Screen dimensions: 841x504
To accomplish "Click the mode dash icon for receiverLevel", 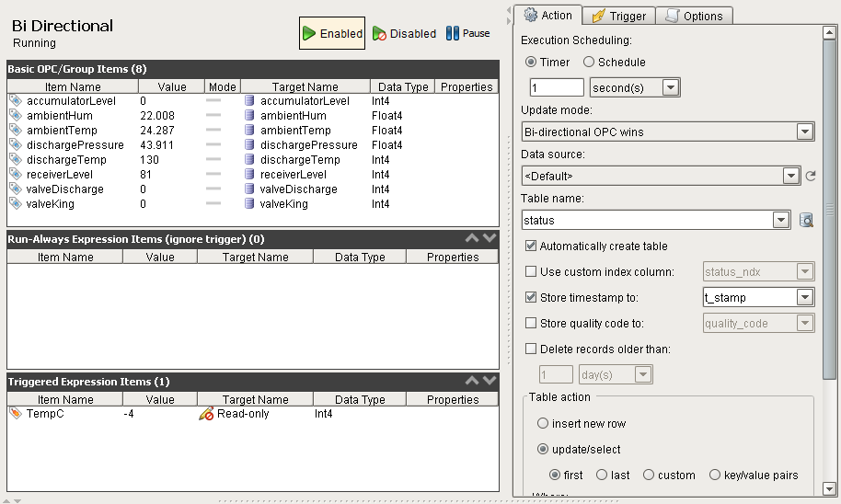I will pos(213,175).
